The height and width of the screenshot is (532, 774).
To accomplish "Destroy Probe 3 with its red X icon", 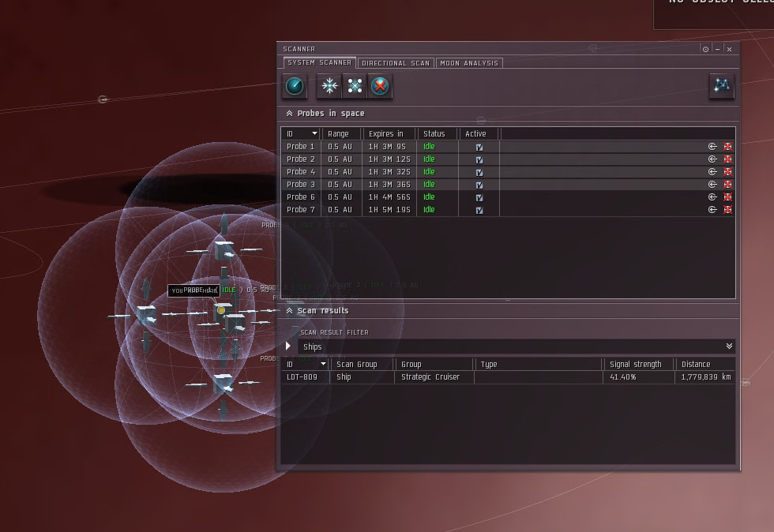I will click(x=727, y=184).
